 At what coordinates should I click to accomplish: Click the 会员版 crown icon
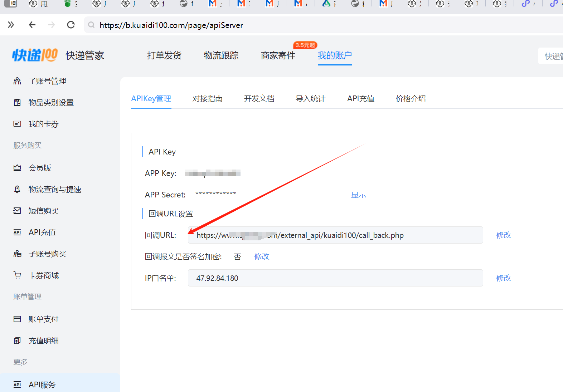[x=17, y=168]
